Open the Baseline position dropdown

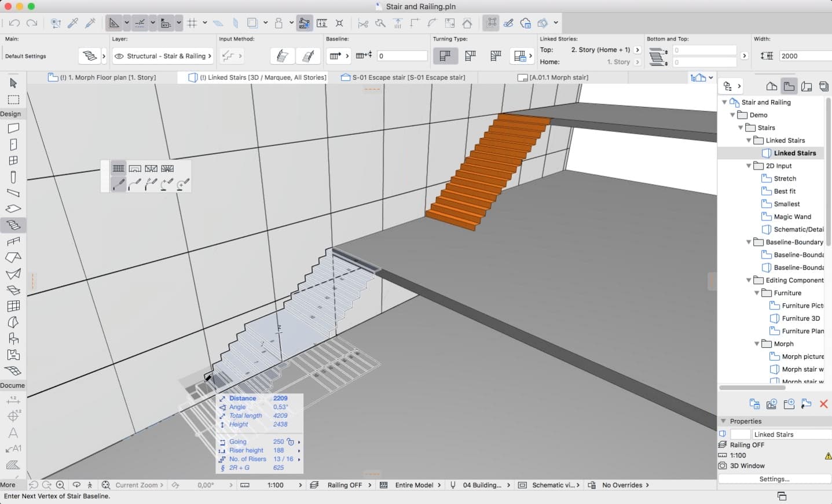click(x=339, y=56)
